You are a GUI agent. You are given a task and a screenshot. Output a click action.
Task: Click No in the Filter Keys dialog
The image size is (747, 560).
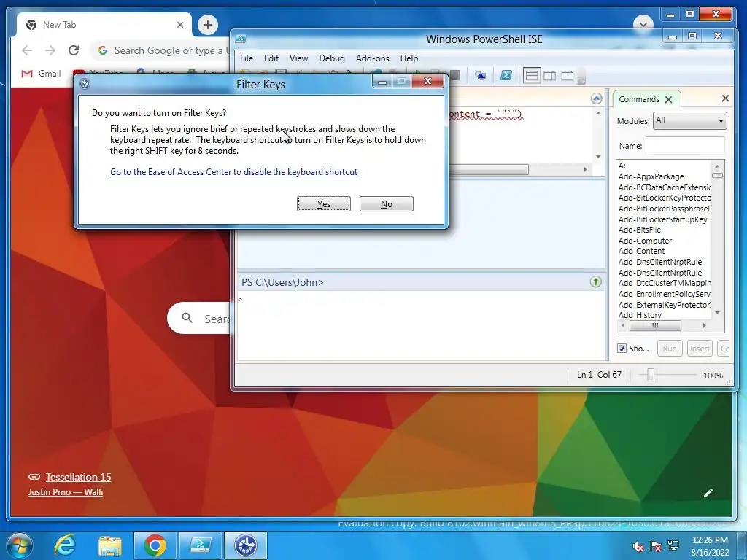tap(387, 204)
